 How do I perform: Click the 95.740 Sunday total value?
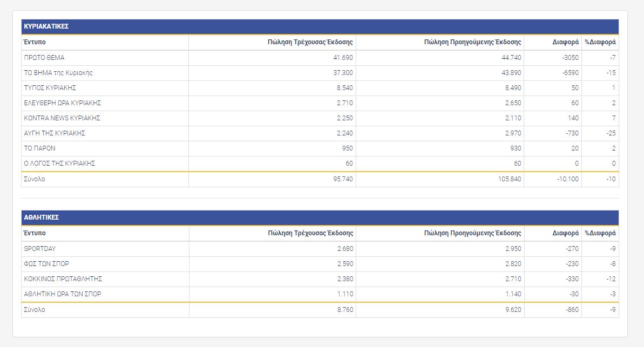343,179
